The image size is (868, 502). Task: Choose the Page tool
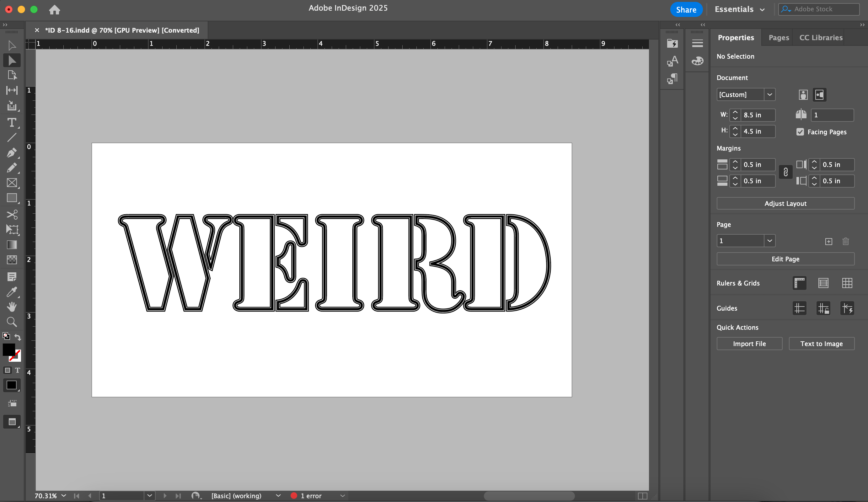(12, 75)
